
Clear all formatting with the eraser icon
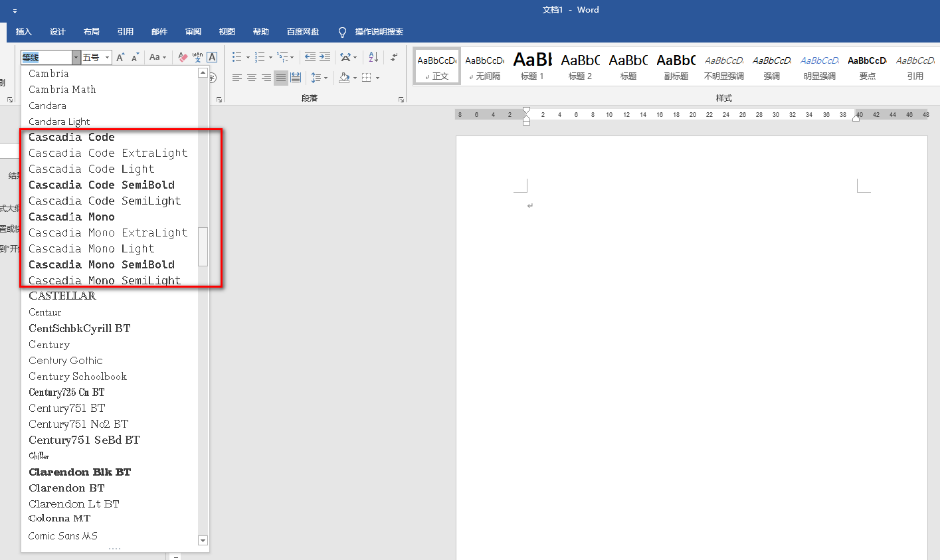click(183, 57)
